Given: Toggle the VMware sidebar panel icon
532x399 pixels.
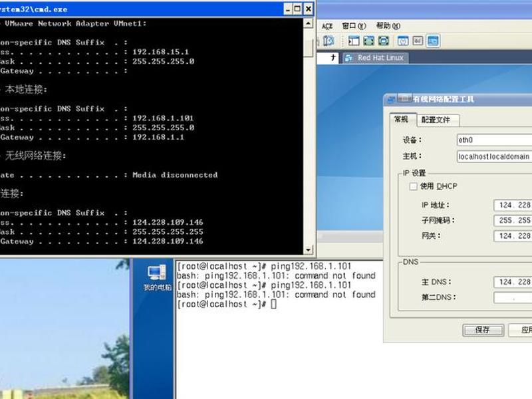Looking at the screenshot, I should pos(354,41).
